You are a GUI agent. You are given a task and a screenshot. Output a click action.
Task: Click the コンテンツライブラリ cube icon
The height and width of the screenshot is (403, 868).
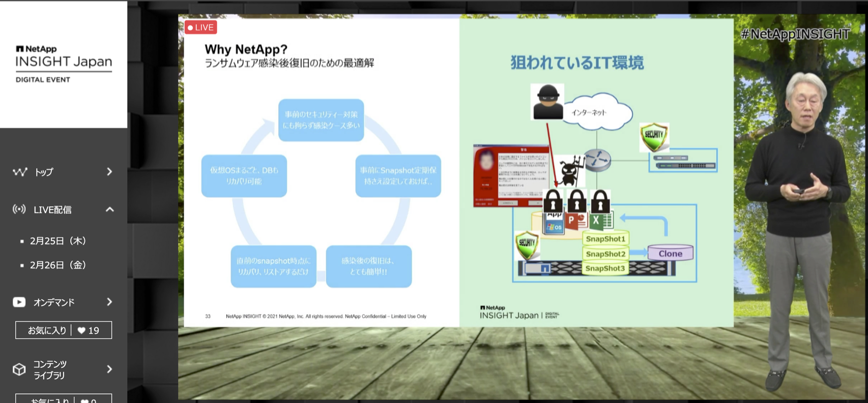pos(19,369)
